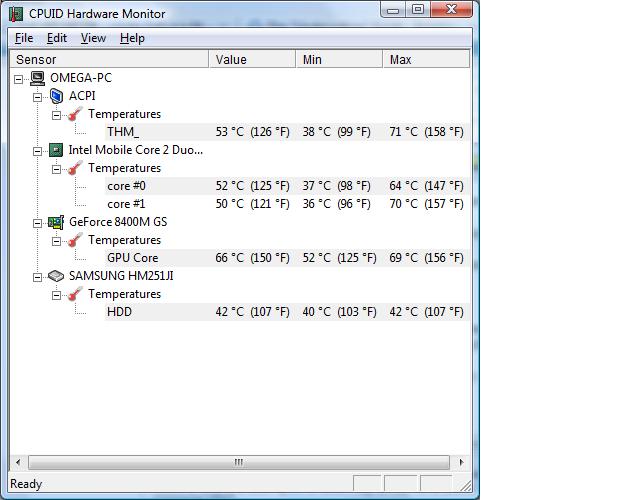Click the Ready status bar text

point(26,484)
